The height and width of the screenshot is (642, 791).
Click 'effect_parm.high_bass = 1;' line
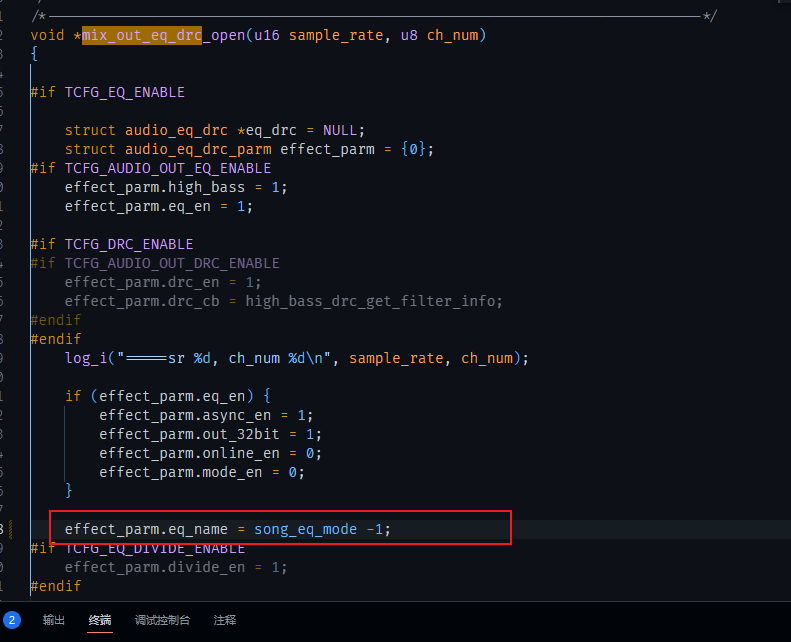176,187
